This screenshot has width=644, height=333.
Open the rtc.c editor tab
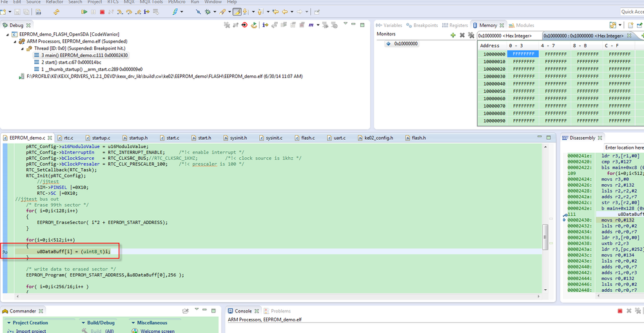(66, 138)
